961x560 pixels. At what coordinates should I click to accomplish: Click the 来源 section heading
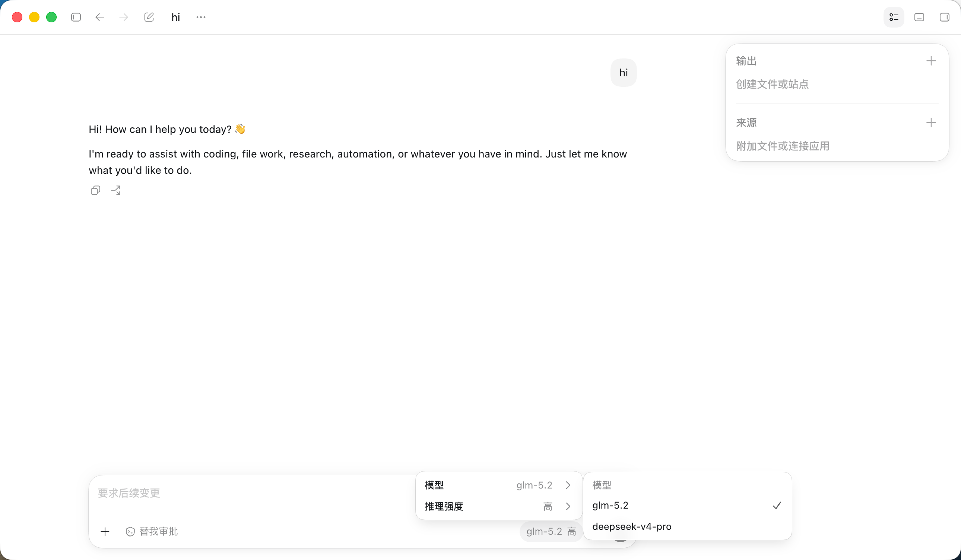click(746, 123)
